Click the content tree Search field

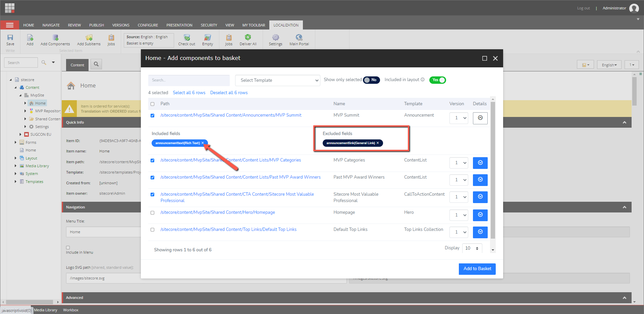(21, 63)
